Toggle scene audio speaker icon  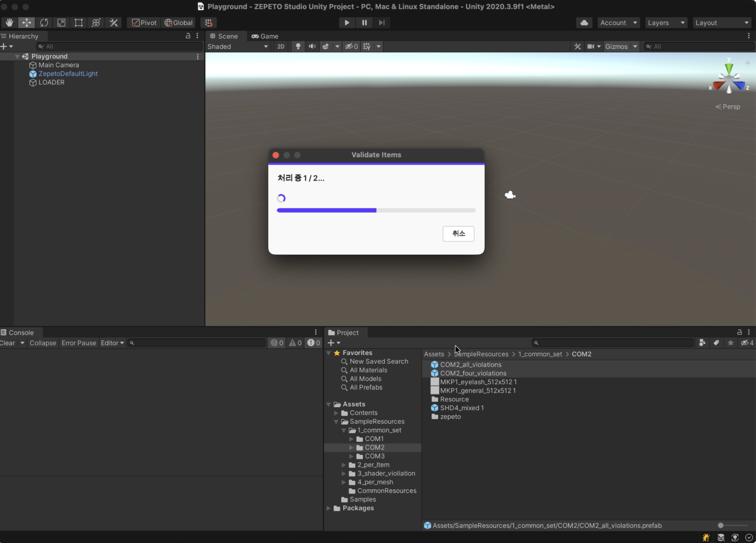pyautogui.click(x=312, y=46)
